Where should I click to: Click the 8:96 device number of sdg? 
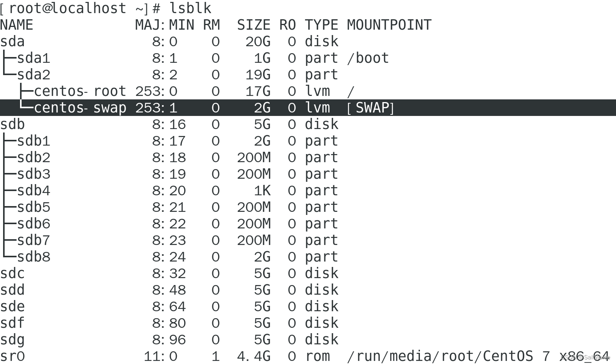tap(169, 340)
